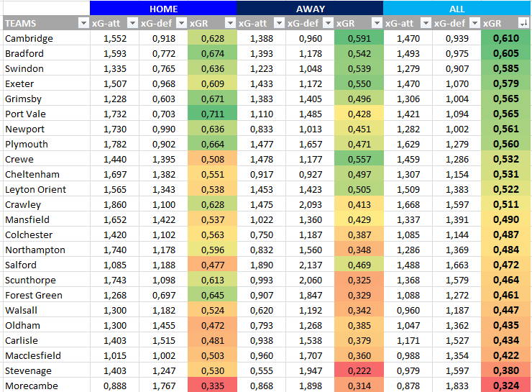Select the Cambridge team cell

pos(46,38)
